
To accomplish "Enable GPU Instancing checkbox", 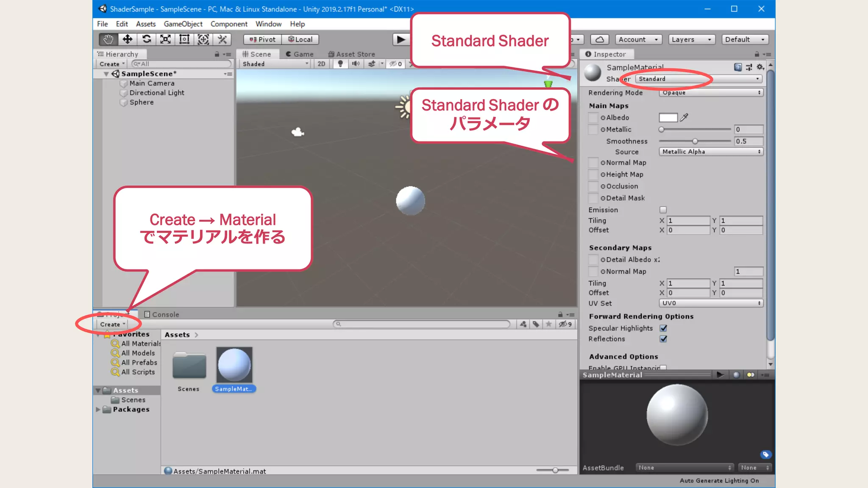I will click(663, 368).
